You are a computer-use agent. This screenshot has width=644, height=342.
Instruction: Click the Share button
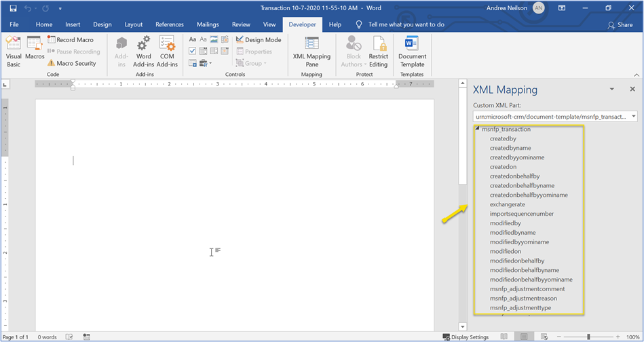(x=620, y=24)
